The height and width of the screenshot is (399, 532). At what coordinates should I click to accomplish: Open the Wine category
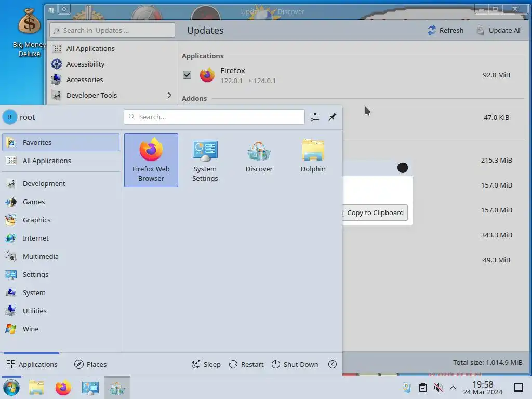tap(61, 329)
